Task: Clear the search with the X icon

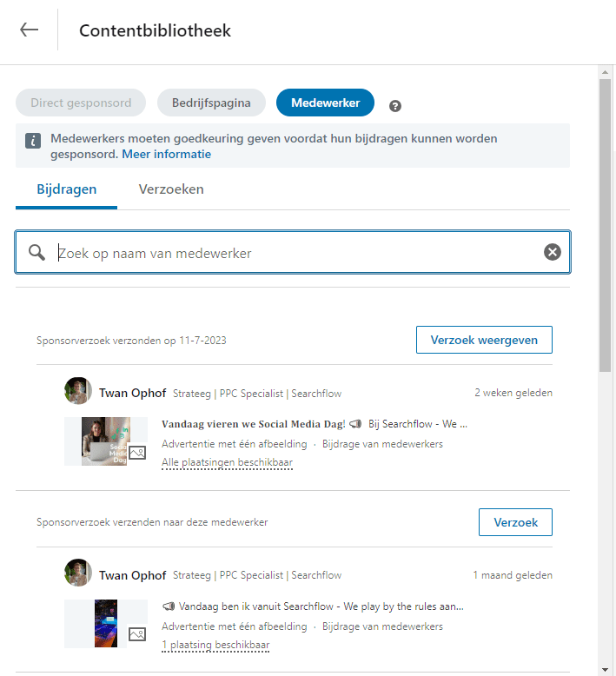Action: [553, 252]
